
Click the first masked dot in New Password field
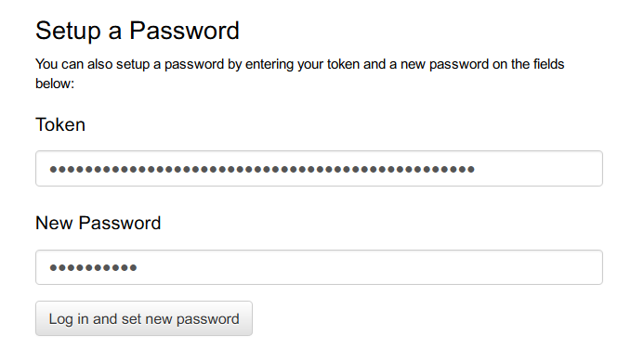point(53,268)
